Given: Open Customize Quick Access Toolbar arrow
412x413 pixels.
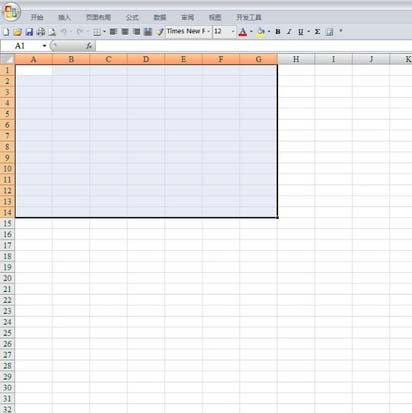Looking at the screenshot, I should pos(341,31).
